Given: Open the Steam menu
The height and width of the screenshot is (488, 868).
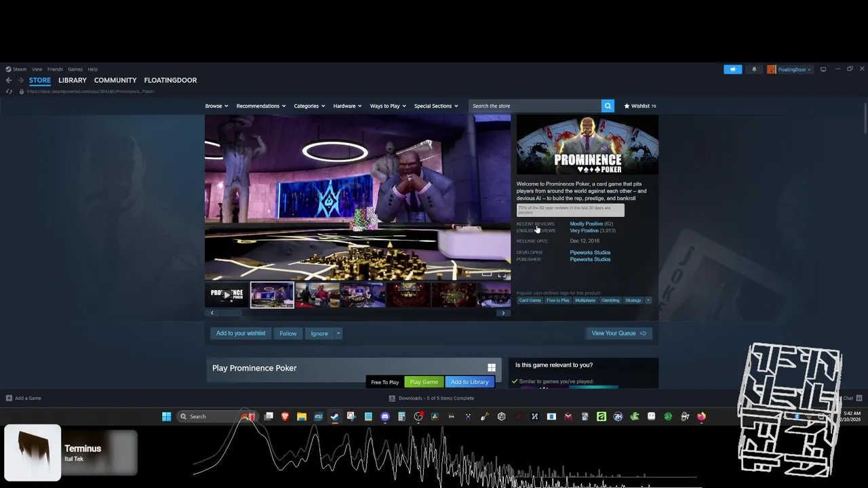Looking at the screenshot, I should 16,69.
